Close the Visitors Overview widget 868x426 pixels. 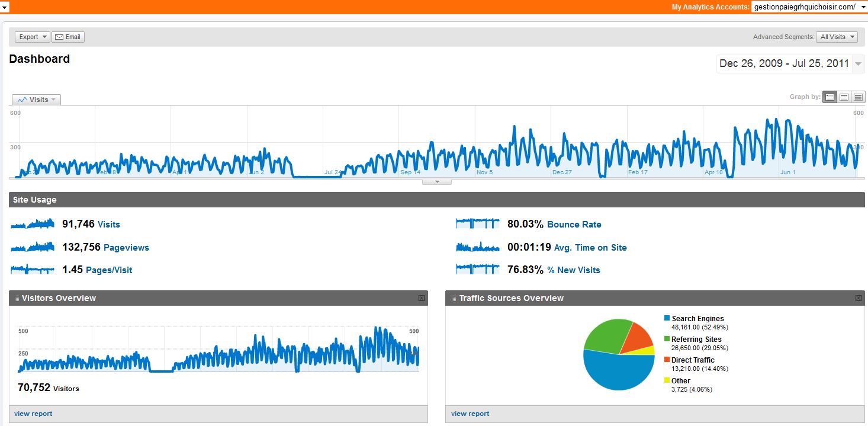(x=422, y=298)
